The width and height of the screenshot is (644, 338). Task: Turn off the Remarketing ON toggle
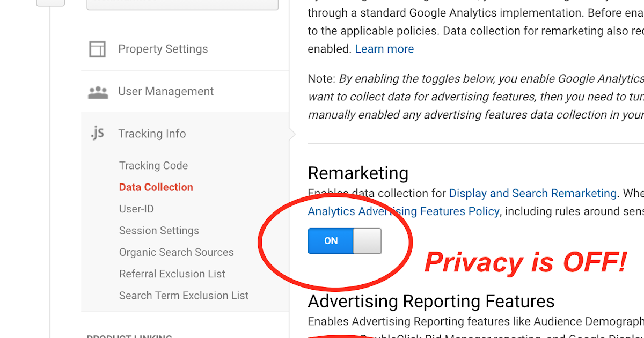345,241
